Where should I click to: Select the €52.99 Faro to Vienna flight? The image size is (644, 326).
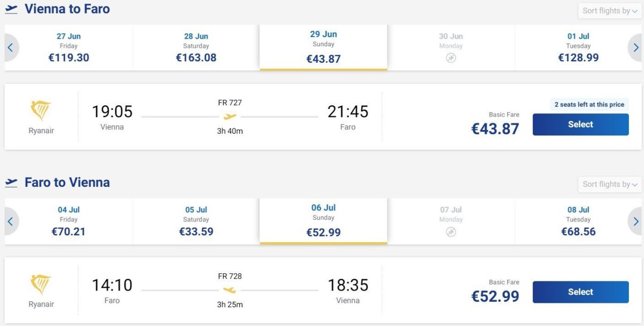[580, 292]
